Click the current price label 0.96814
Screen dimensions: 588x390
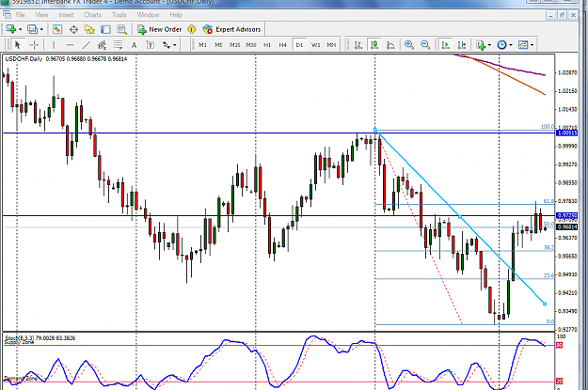[x=567, y=227]
